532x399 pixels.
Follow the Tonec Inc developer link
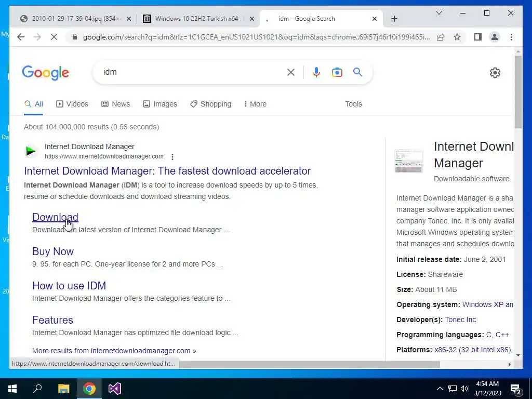(460, 320)
